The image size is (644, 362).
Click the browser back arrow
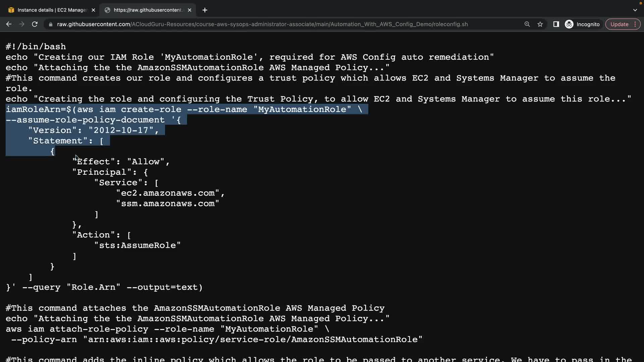(x=9, y=24)
